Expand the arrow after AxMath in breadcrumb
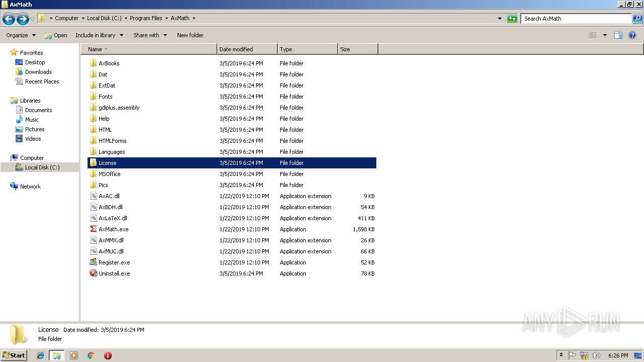The width and height of the screenshot is (644, 362). tap(194, 18)
